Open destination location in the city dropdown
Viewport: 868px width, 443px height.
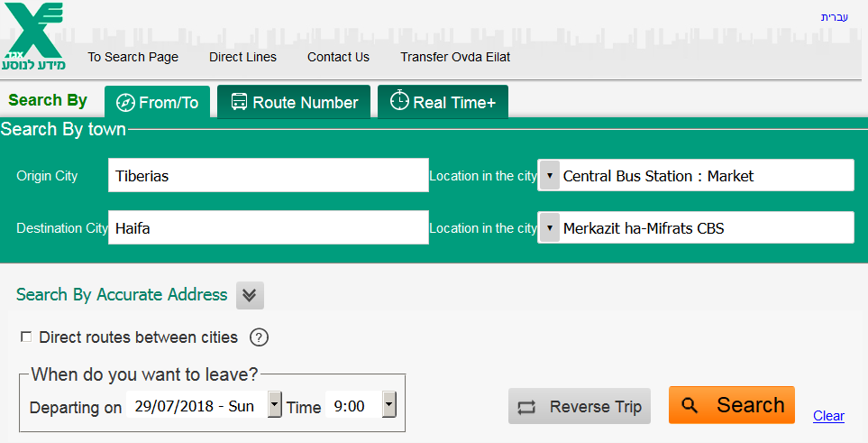coord(549,227)
